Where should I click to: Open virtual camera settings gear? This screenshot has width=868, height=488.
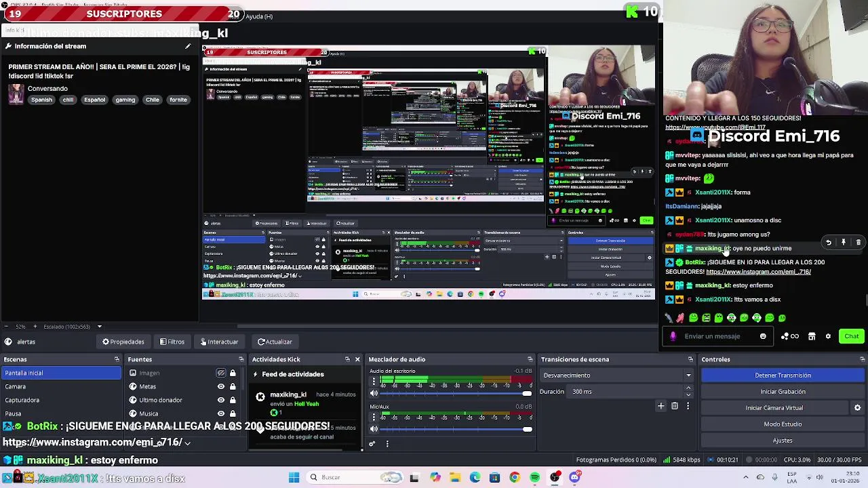click(857, 408)
